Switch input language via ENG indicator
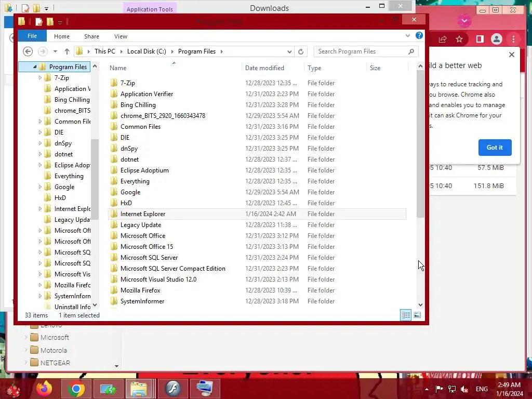 click(x=482, y=389)
